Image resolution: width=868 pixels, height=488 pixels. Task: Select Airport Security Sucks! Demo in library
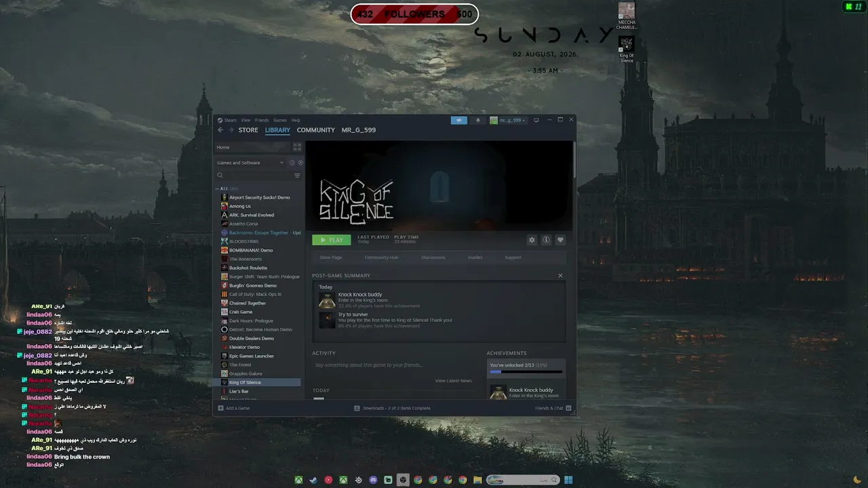pos(259,197)
